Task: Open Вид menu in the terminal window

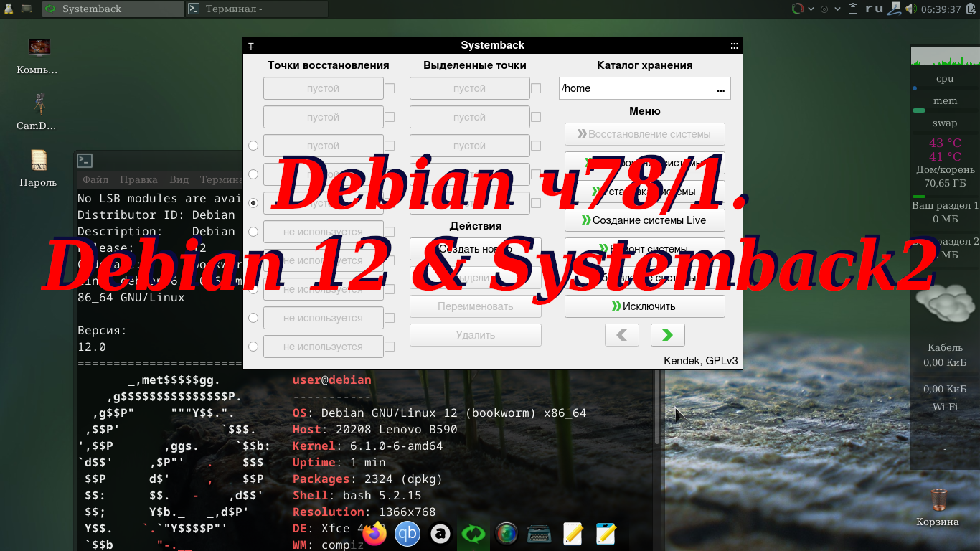Action: [179, 179]
